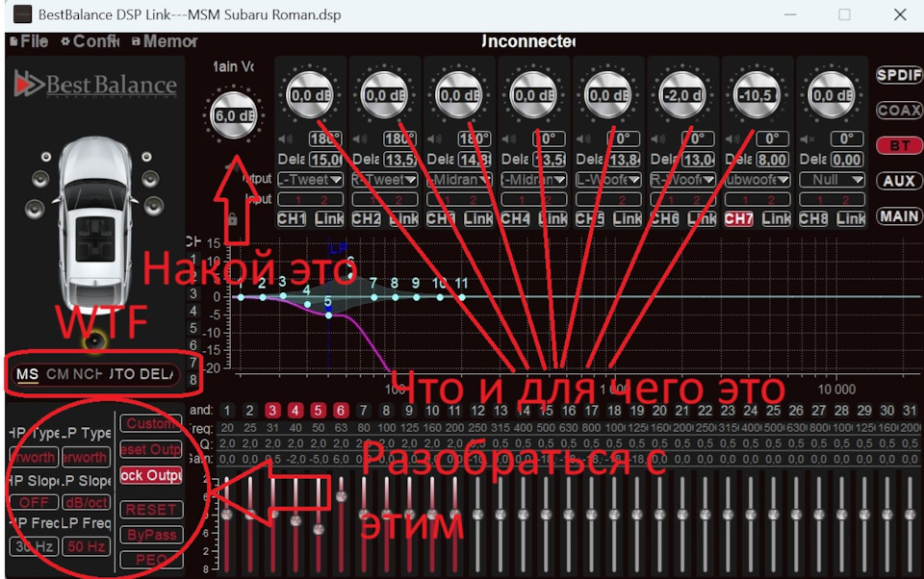
Task: Click the HP Freq 30 Hz field
Action: (34, 546)
